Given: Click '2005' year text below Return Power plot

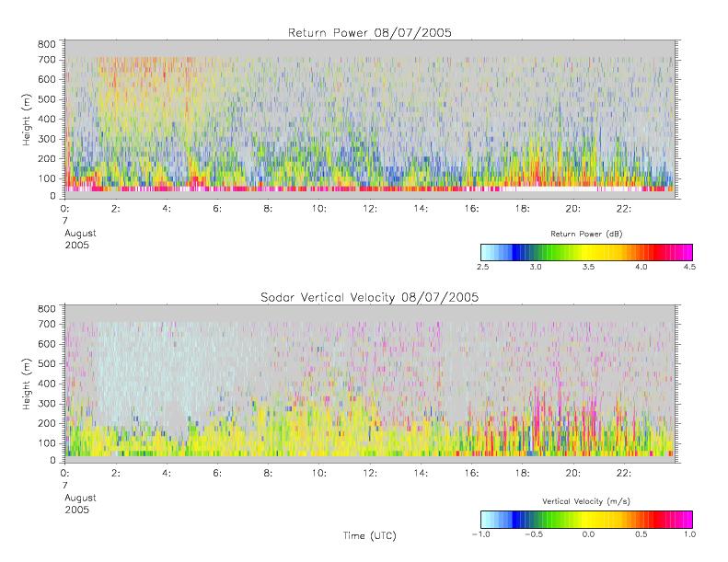Looking at the screenshot, I should pyautogui.click(x=77, y=245).
